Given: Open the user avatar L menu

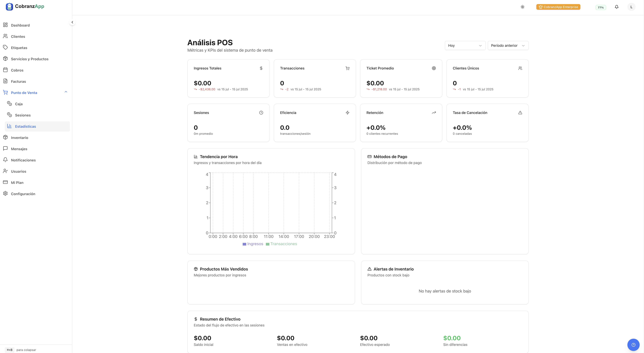Looking at the screenshot, I should tap(631, 7).
